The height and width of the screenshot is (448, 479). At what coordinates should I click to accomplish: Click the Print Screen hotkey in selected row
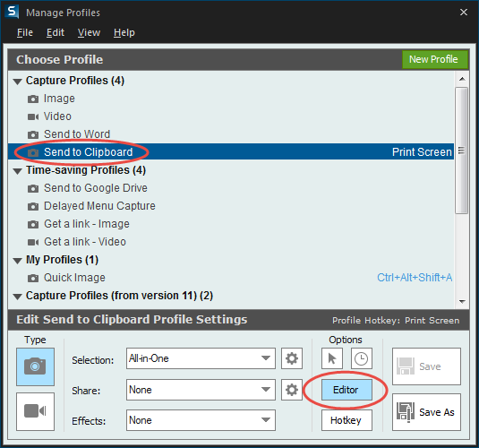(x=422, y=152)
